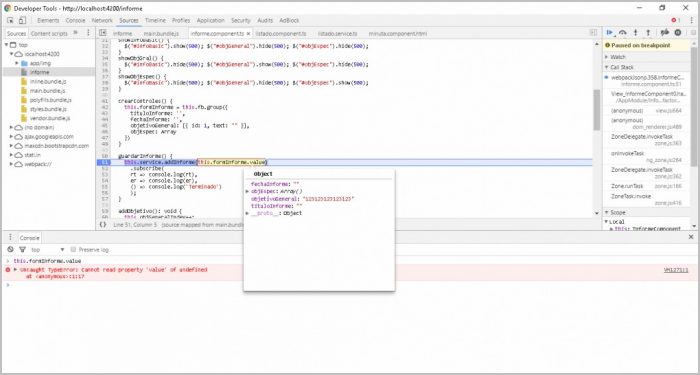700x375 pixels.
Task: Expand objEspec Array in popup
Action: [247, 192]
